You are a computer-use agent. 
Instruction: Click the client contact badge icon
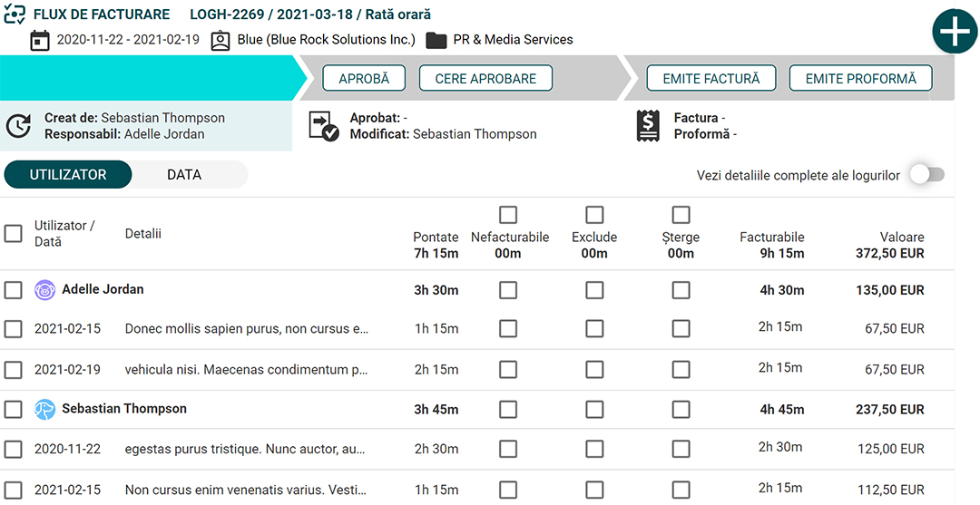(x=220, y=41)
